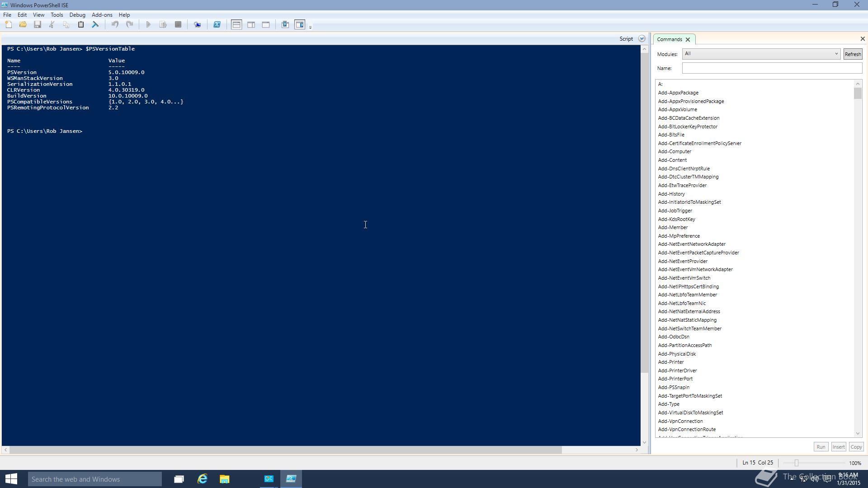Click the console vertical scrollbar
Image resolution: width=868 pixels, height=488 pixels.
click(x=644, y=212)
